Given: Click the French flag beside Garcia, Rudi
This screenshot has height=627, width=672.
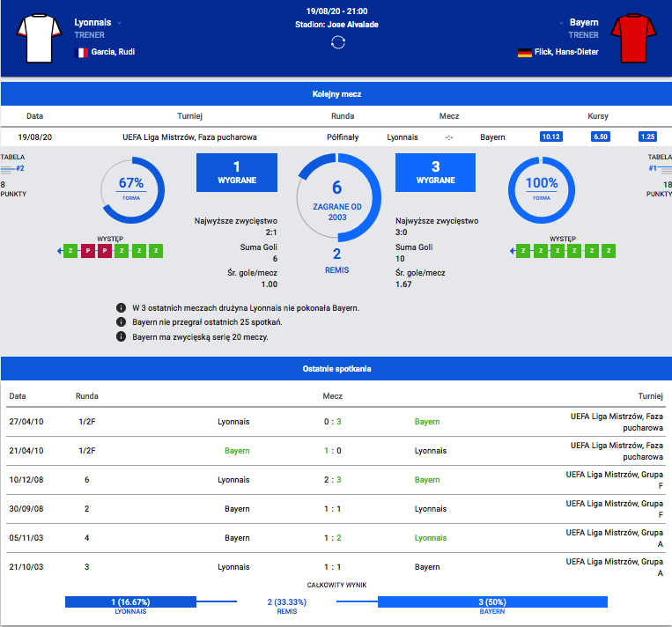Looking at the screenshot, I should (x=83, y=52).
